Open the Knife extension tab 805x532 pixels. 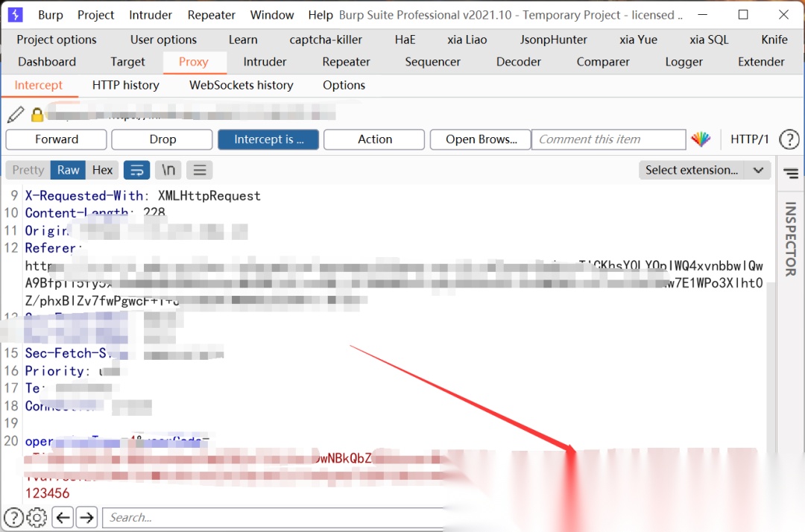[x=774, y=39]
